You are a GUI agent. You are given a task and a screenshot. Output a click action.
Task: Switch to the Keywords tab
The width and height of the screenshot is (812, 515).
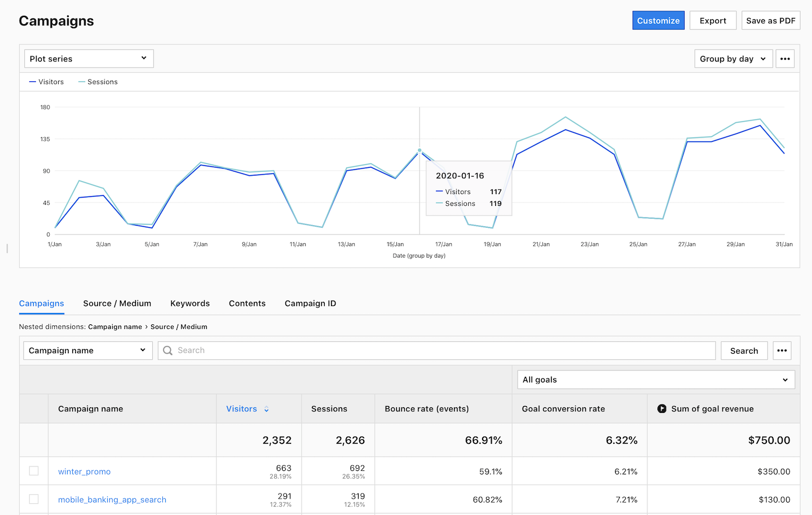190,303
